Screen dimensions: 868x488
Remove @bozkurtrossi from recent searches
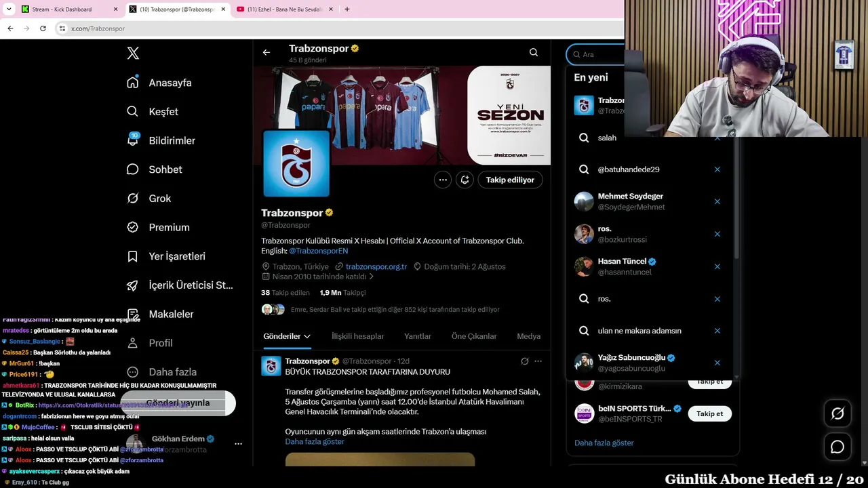click(x=717, y=234)
